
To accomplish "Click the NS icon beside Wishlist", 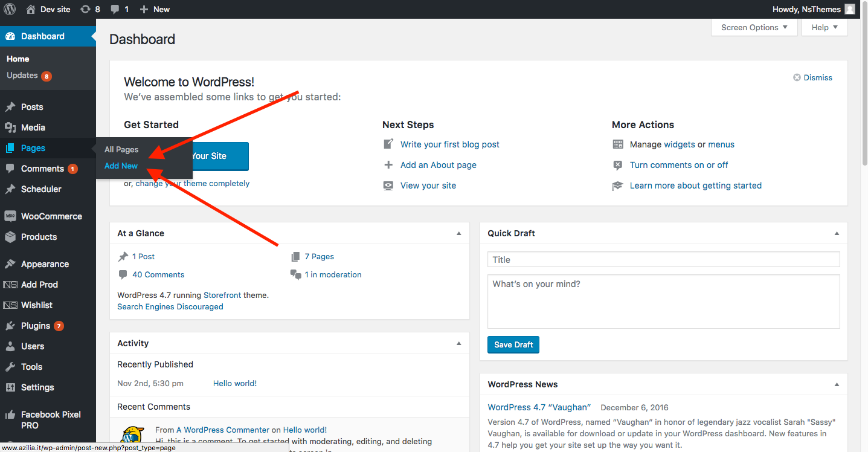I will click(x=10, y=305).
